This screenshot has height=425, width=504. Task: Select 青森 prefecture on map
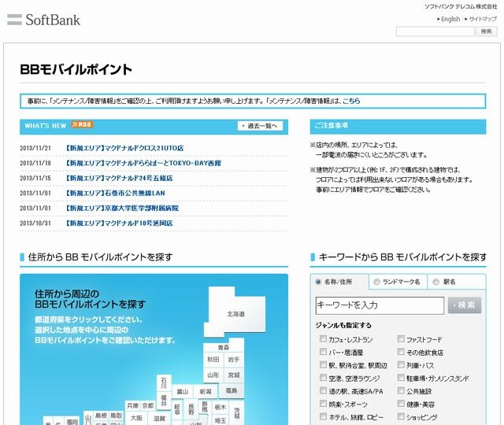224,348
